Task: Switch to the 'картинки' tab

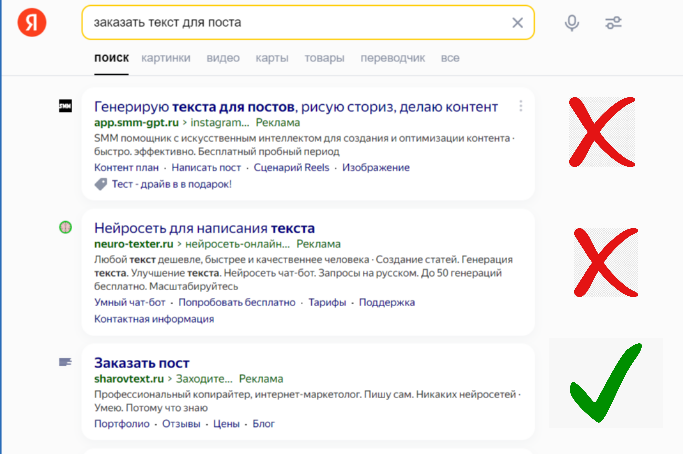Action: coord(166,58)
